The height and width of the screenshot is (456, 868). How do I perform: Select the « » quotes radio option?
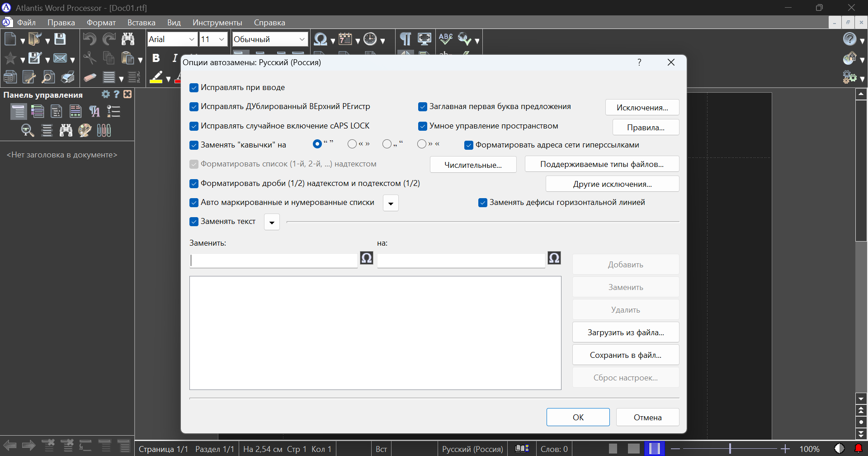(x=352, y=144)
